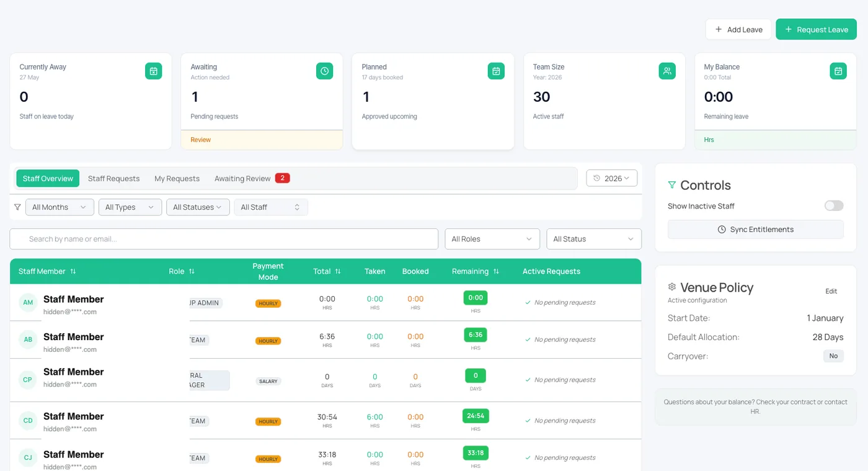The height and width of the screenshot is (471, 868).
Task: Click the Currently Away calendar icon
Action: pos(153,71)
